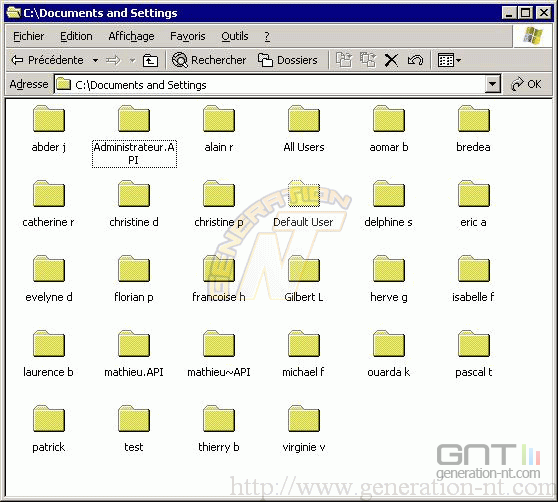The image size is (558, 502).
Task: Open the ? help menu
Action: [267, 36]
